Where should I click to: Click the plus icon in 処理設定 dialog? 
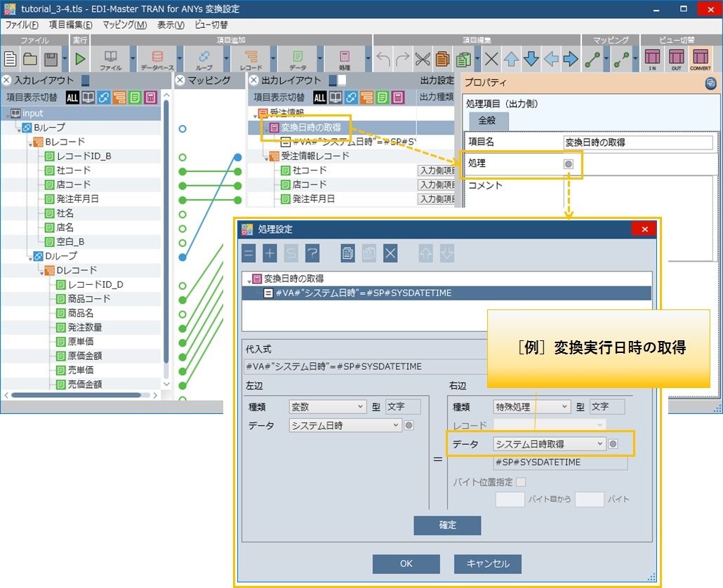pos(271,253)
